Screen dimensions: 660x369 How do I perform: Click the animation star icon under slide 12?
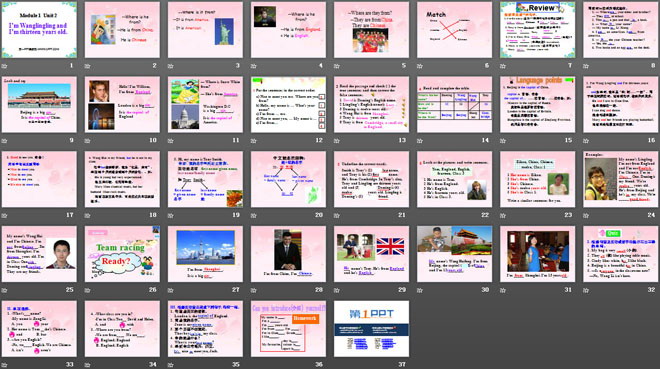tap(254, 141)
